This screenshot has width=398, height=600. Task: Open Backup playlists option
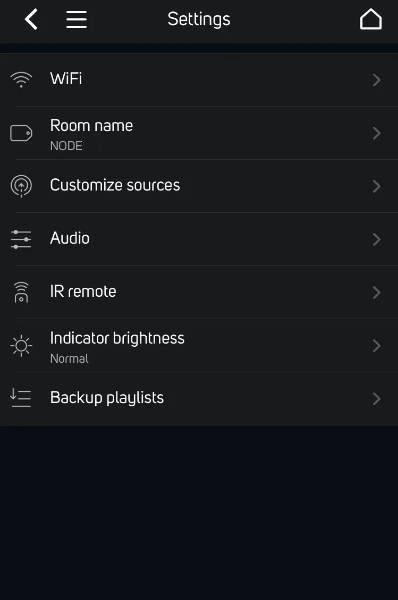[x=199, y=398]
